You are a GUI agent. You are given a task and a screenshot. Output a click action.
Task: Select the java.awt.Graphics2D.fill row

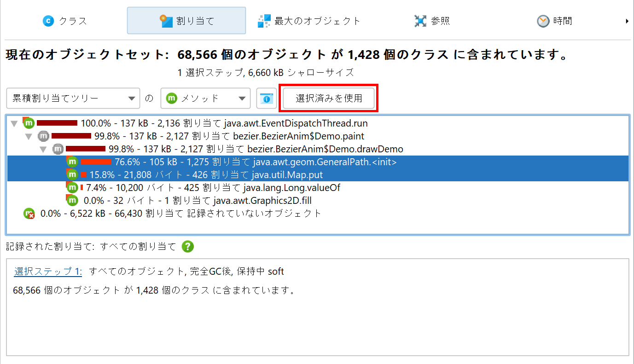coord(318,201)
